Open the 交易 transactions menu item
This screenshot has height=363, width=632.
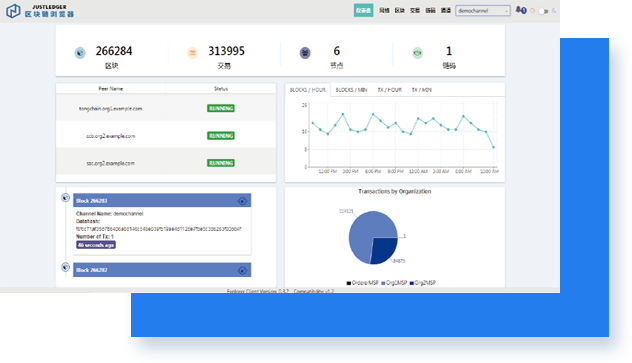tap(415, 10)
